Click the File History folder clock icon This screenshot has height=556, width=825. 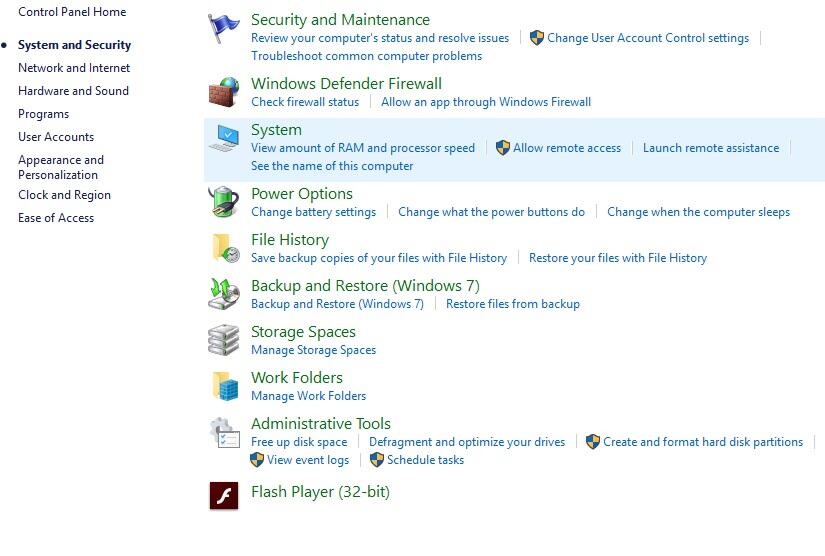[225, 248]
